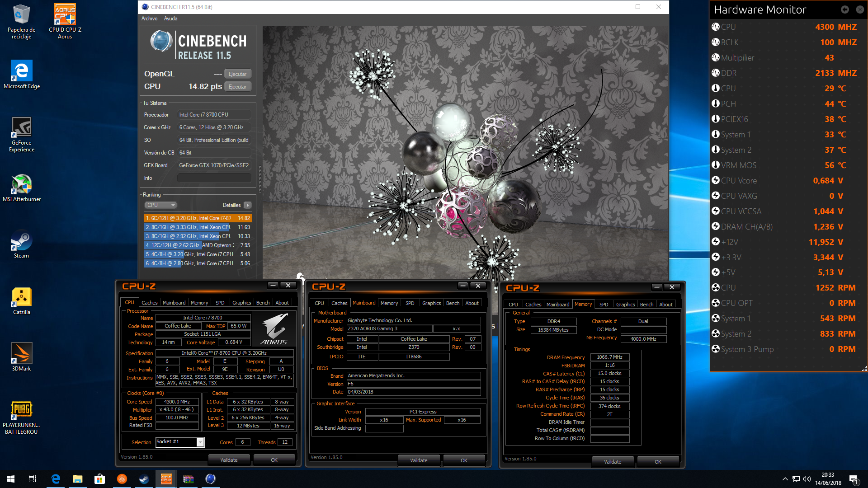Open the PLAYERUNKNOWN'S BATTLEGROUNDS desktop icon
This screenshot has width=868, height=488.
pos(21,418)
